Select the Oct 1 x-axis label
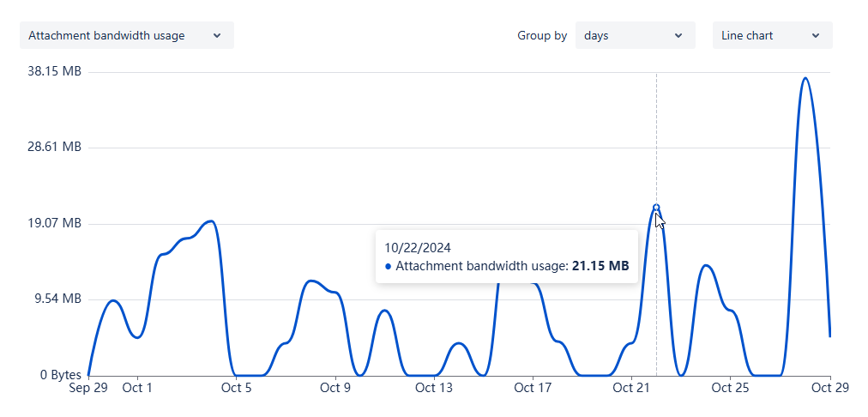The image size is (868, 417). (137, 388)
